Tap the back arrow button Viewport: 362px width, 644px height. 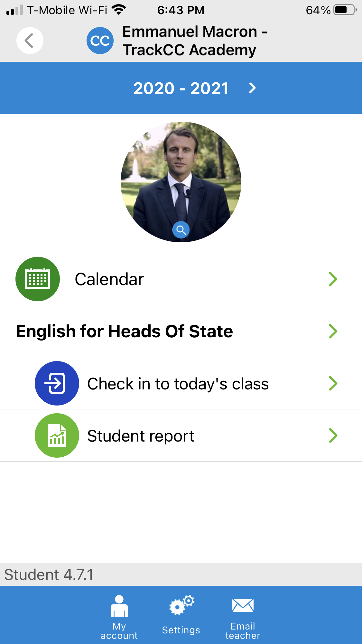pyautogui.click(x=30, y=41)
